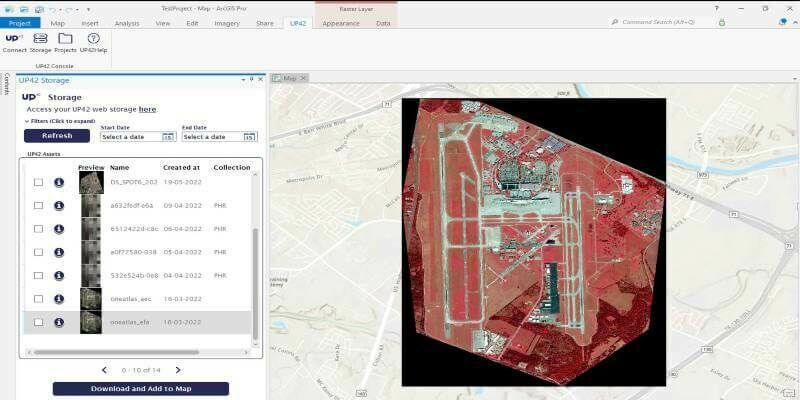Click the help question mark in title bar
This screenshot has width=800, height=400.
[x=716, y=9]
